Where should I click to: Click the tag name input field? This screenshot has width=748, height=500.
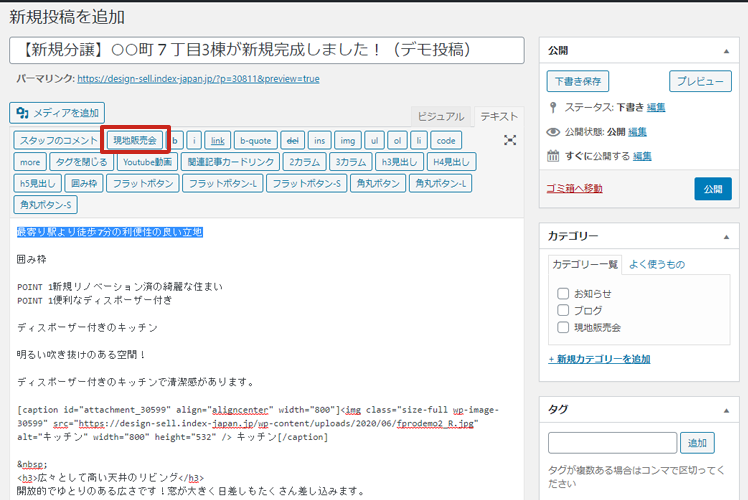pos(612,442)
